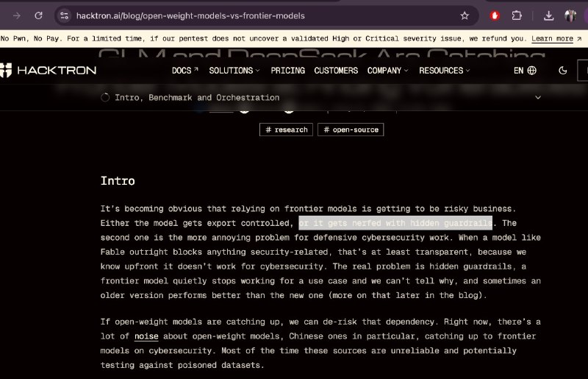Screen dimensions: 588x379
Task: Follow the underlined noise link
Action: point(146,336)
